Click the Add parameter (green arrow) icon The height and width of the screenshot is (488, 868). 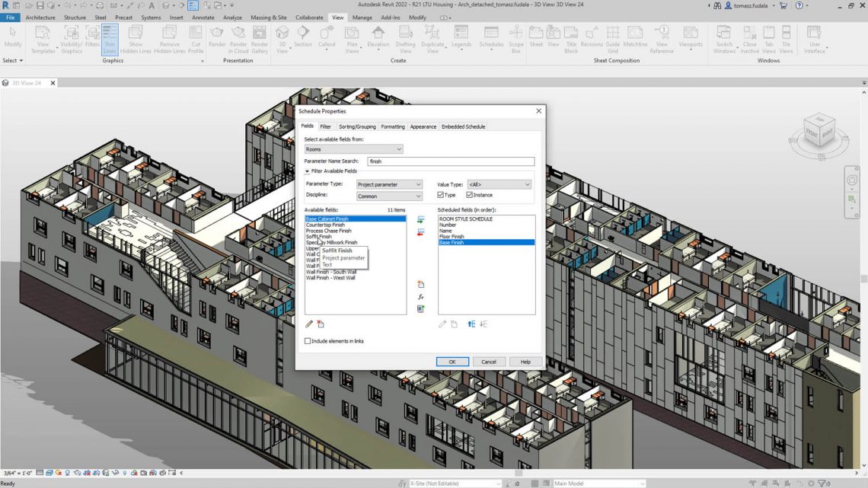click(420, 220)
